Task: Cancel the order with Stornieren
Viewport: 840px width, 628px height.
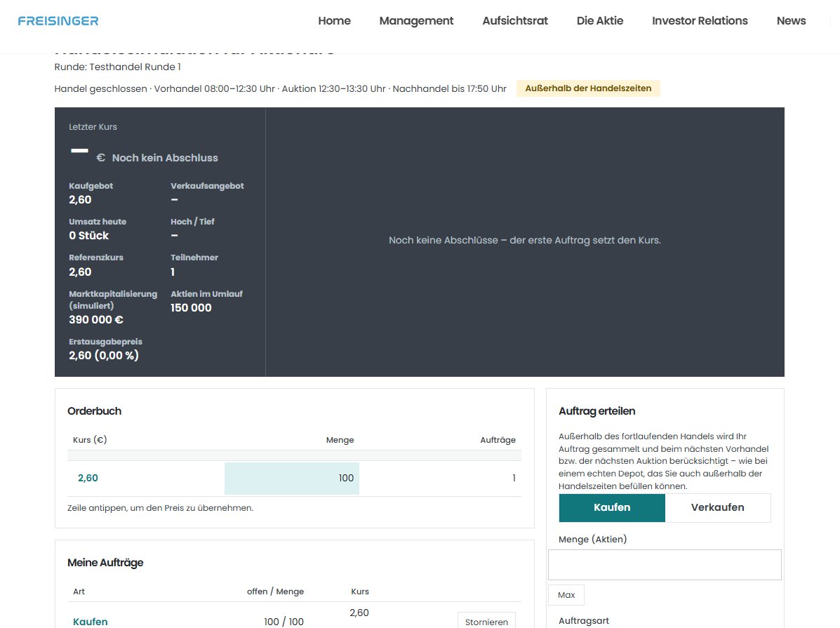Action: click(x=486, y=622)
